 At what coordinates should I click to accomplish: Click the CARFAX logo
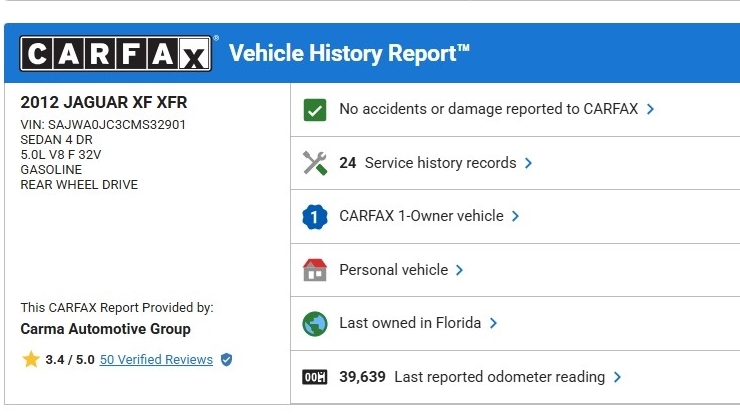[x=116, y=54]
